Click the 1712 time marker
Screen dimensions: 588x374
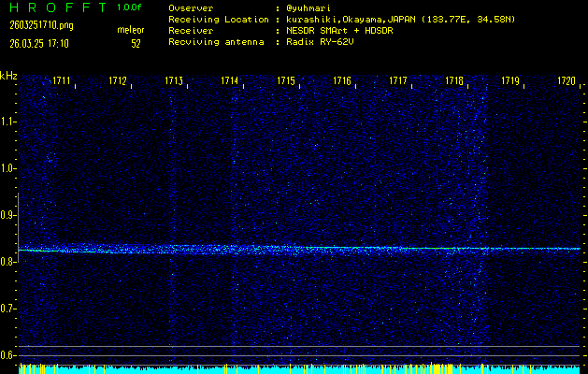coord(118,80)
